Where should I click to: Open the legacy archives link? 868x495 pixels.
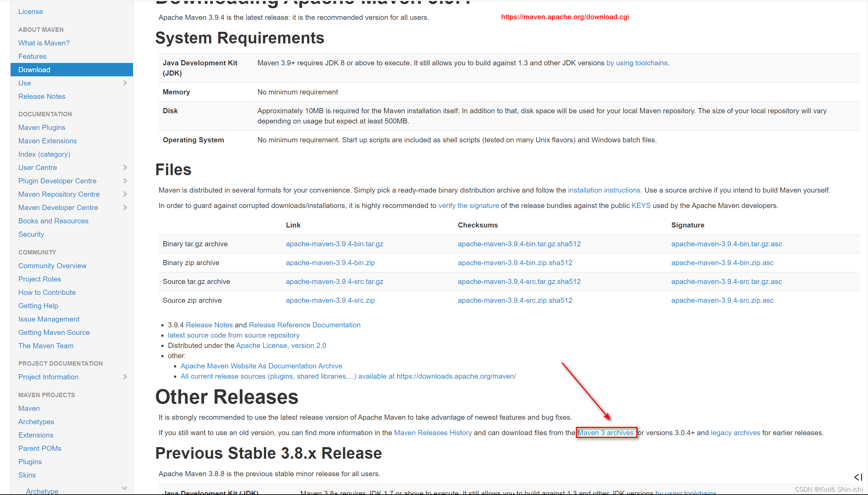click(735, 433)
